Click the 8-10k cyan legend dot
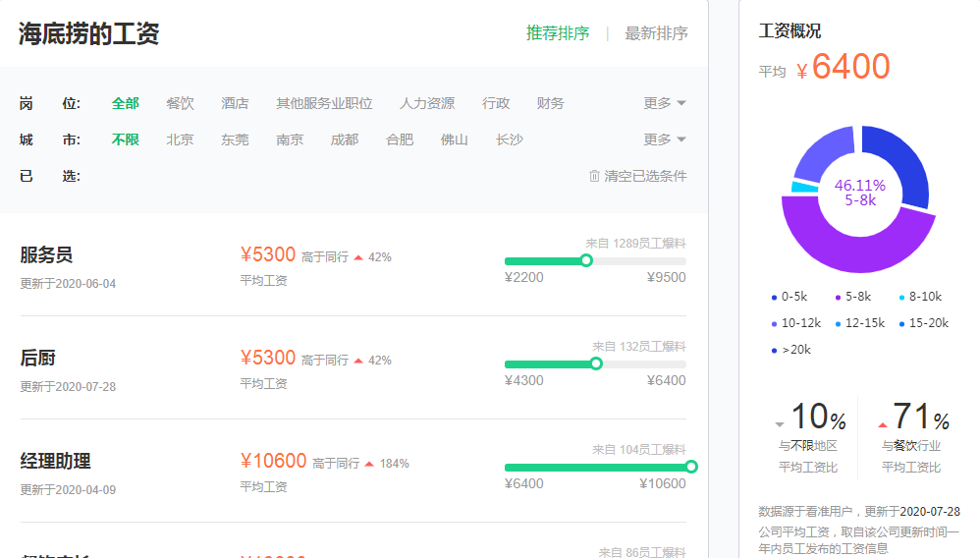 [901, 298]
